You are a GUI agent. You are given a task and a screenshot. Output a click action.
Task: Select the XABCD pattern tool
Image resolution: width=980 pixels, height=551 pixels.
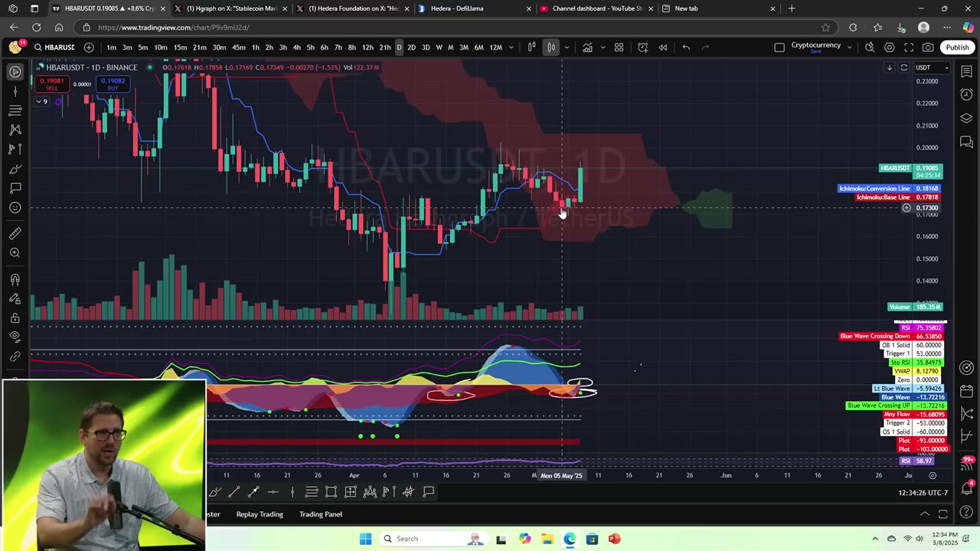click(x=15, y=129)
